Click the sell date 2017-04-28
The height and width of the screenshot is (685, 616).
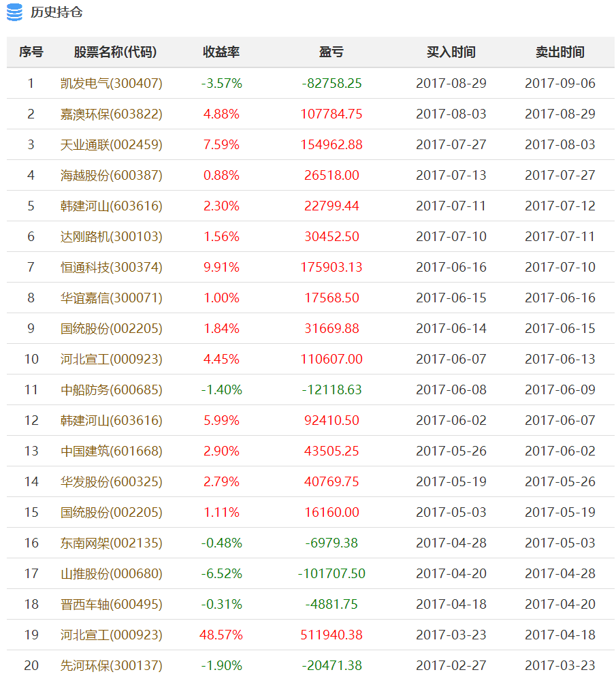(x=560, y=573)
